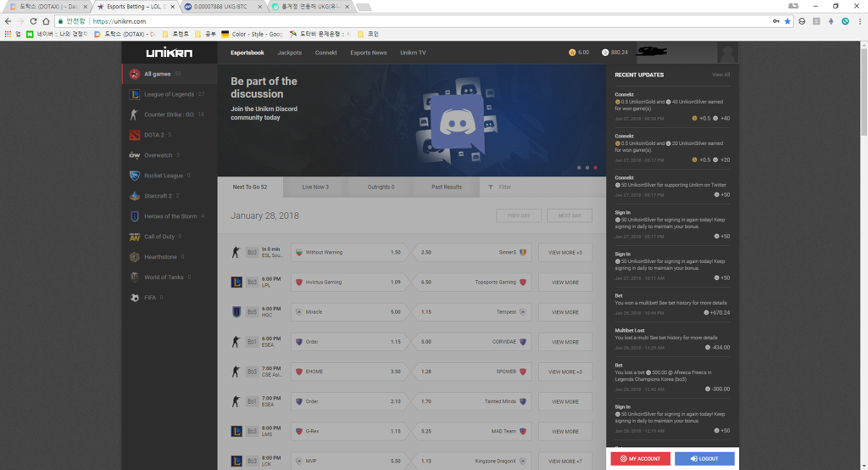
Task: Click VIEW MORE for Invictus Gaming match
Action: [565, 283]
